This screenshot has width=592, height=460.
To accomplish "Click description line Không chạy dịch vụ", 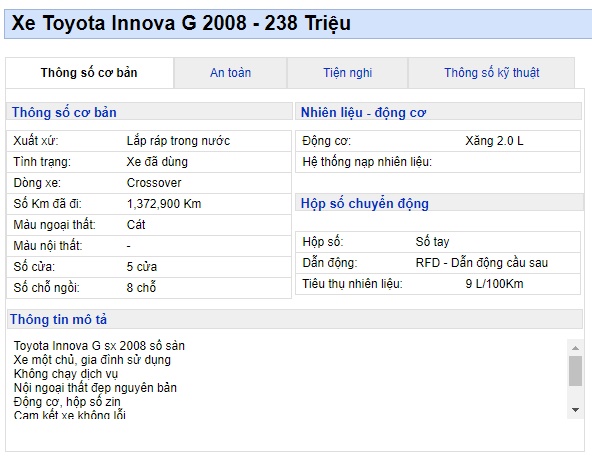I will point(66,374).
